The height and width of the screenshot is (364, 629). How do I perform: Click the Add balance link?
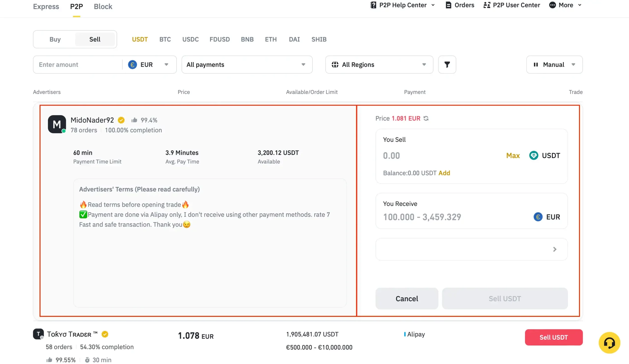click(x=444, y=173)
